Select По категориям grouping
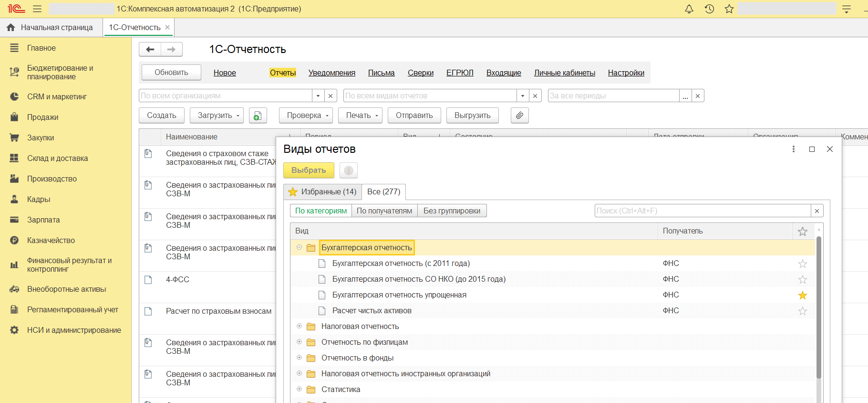 [x=321, y=211]
